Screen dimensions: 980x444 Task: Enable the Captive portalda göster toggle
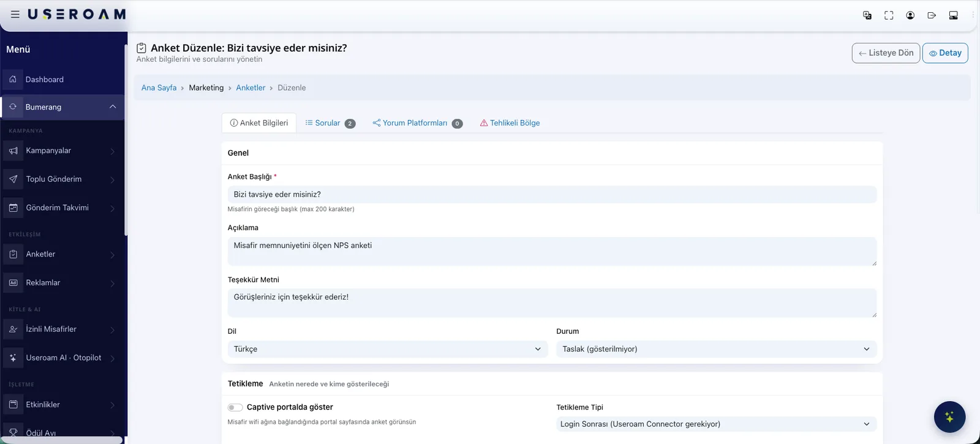[x=235, y=407]
